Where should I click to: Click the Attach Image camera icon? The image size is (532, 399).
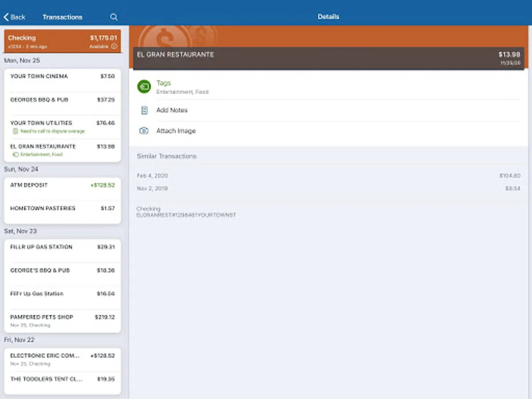(x=144, y=131)
